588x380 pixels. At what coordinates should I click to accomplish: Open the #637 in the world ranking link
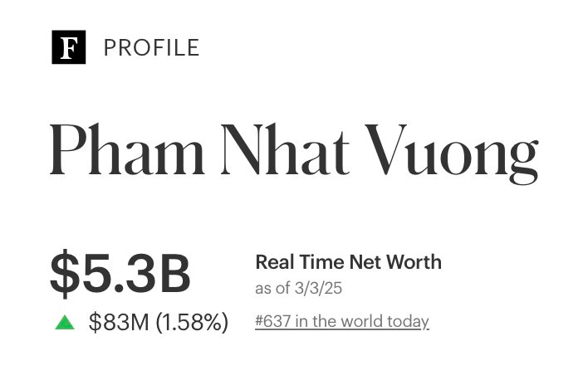coord(341,321)
